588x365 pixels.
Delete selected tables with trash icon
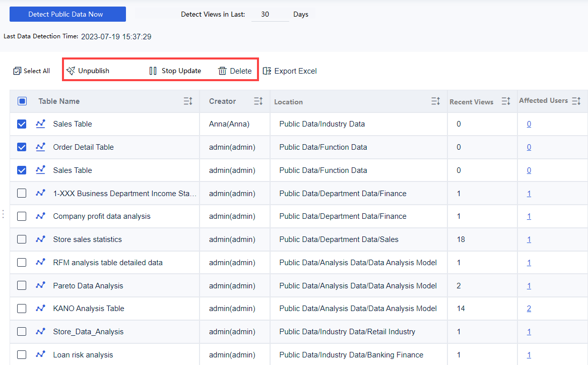(234, 71)
